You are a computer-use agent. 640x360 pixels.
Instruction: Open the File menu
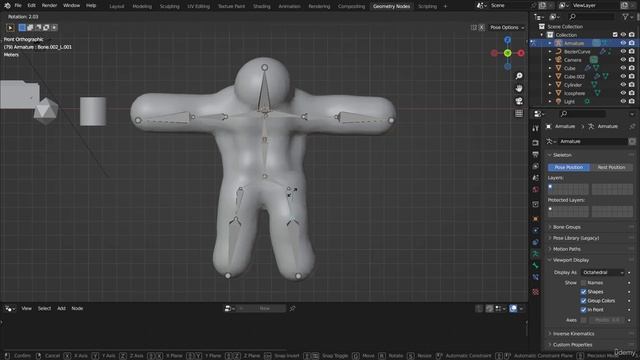pyautogui.click(x=18, y=6)
